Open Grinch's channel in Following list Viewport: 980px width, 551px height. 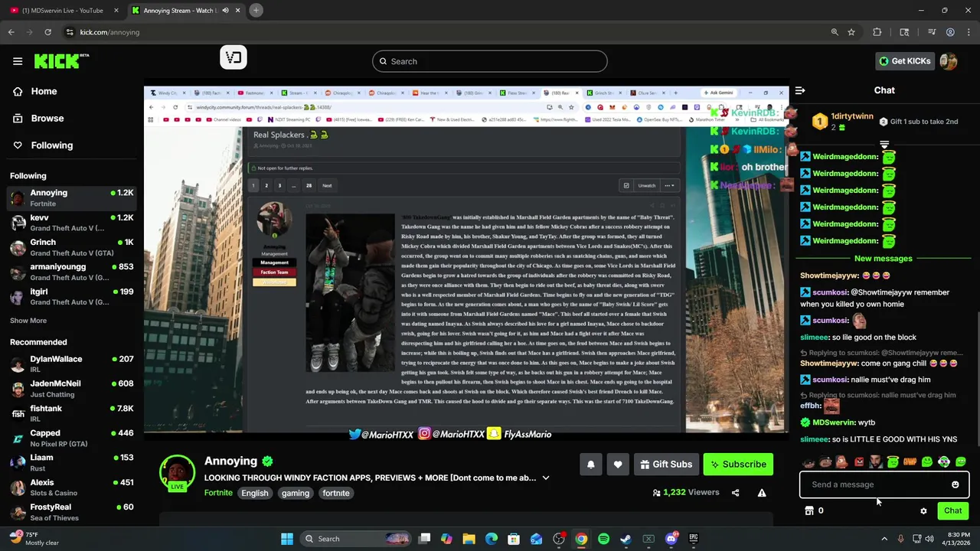coord(72,247)
